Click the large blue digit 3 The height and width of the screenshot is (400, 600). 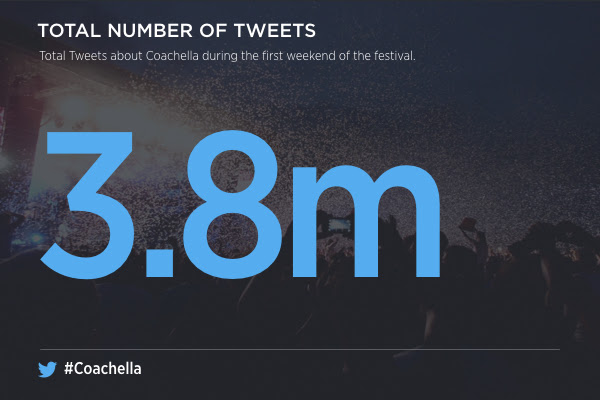(x=88, y=204)
